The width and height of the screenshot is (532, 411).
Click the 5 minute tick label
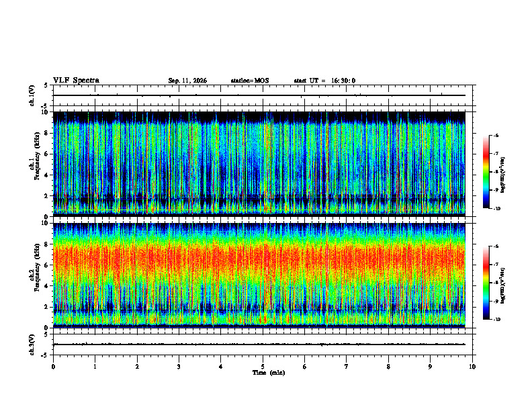pos(263,367)
